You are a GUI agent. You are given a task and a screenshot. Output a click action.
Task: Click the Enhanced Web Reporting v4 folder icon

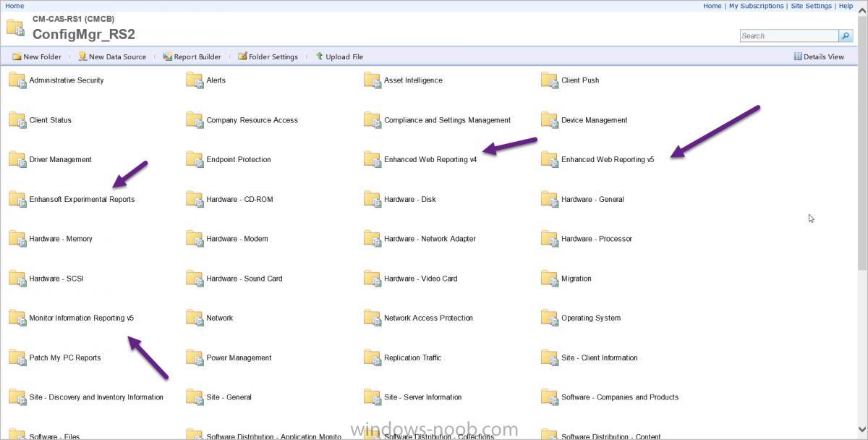tap(373, 159)
